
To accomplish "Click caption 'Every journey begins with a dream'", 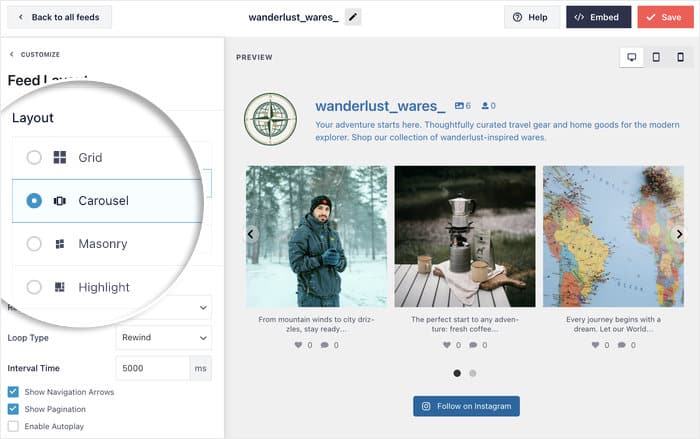I will (613, 324).
